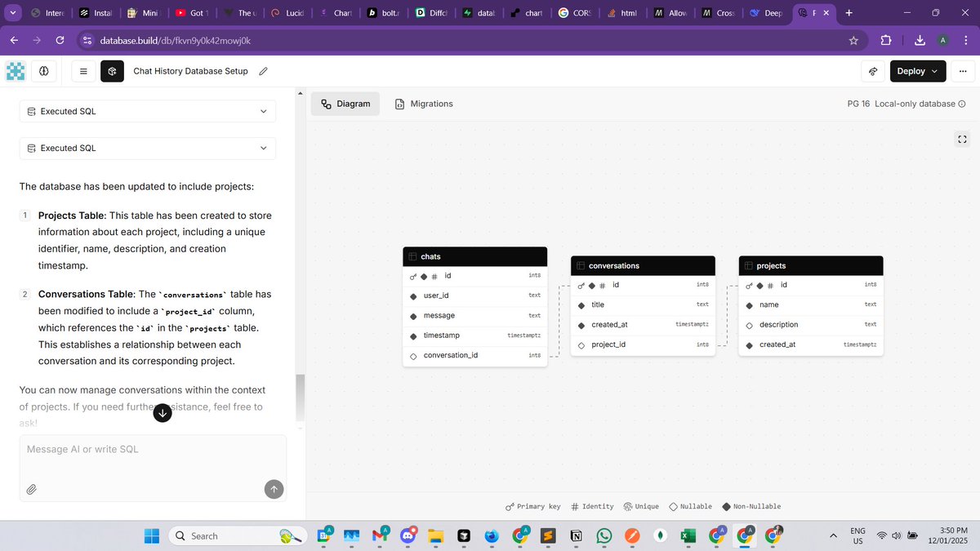Open Notion from the taskbar
The width and height of the screenshot is (980, 551).
[575, 535]
